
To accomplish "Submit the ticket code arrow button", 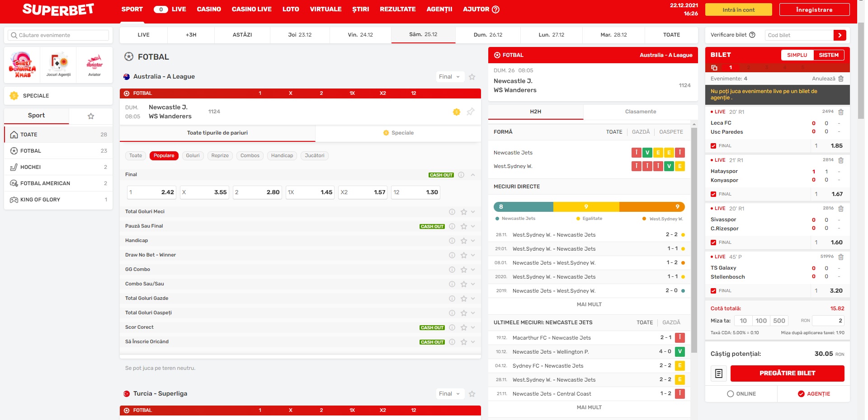I will tap(840, 35).
